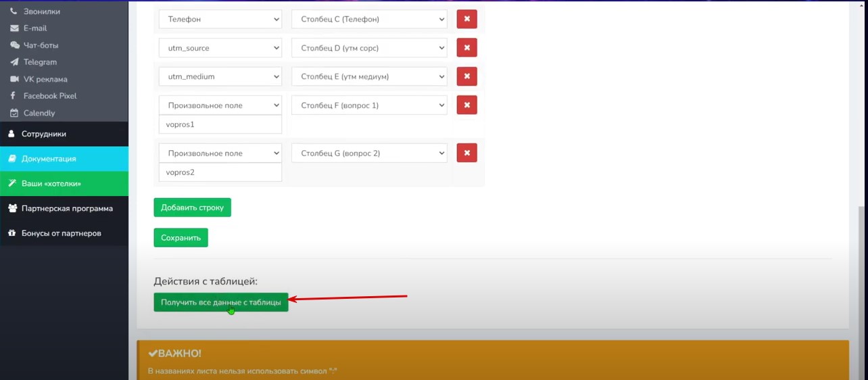Image resolution: width=868 pixels, height=380 pixels.
Task: Expand the Столбец F (вопрос 1) dropdown
Action: click(x=369, y=105)
